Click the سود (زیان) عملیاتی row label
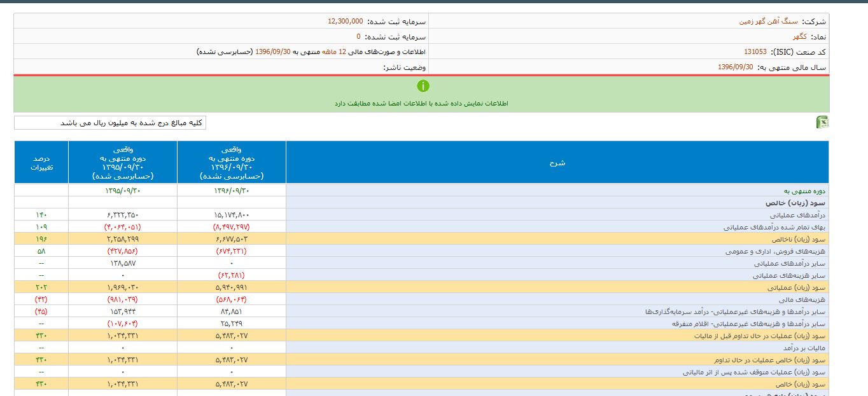The image size is (868, 396). click(x=799, y=288)
